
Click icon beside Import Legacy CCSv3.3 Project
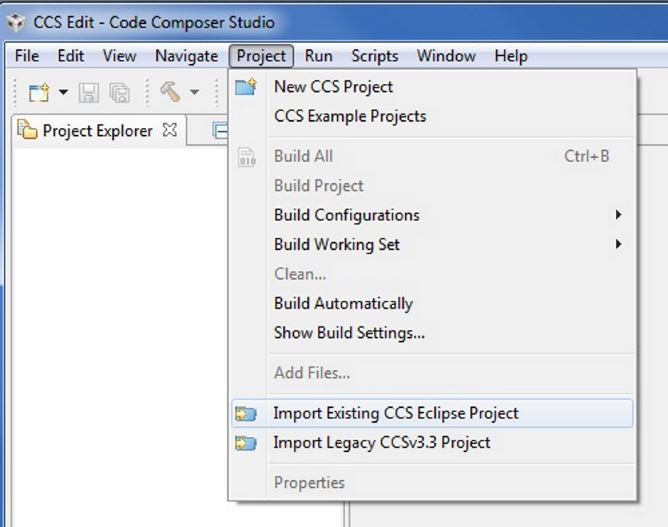tap(246, 443)
